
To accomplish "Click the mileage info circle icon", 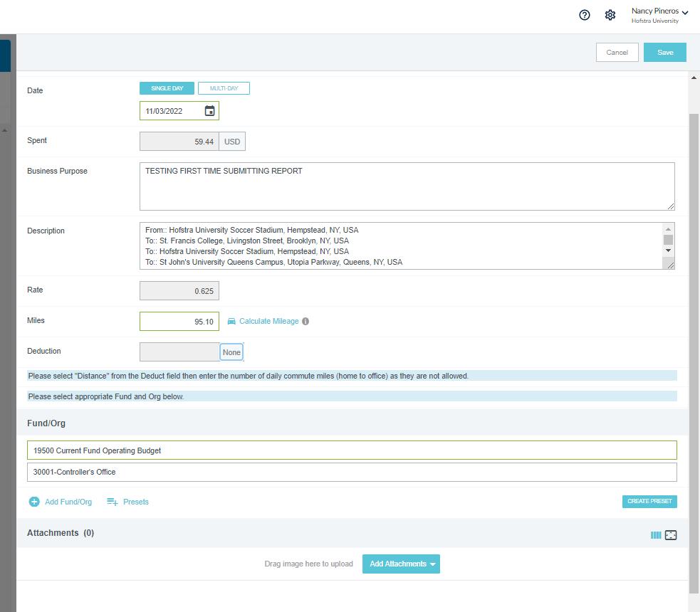I will tap(305, 321).
